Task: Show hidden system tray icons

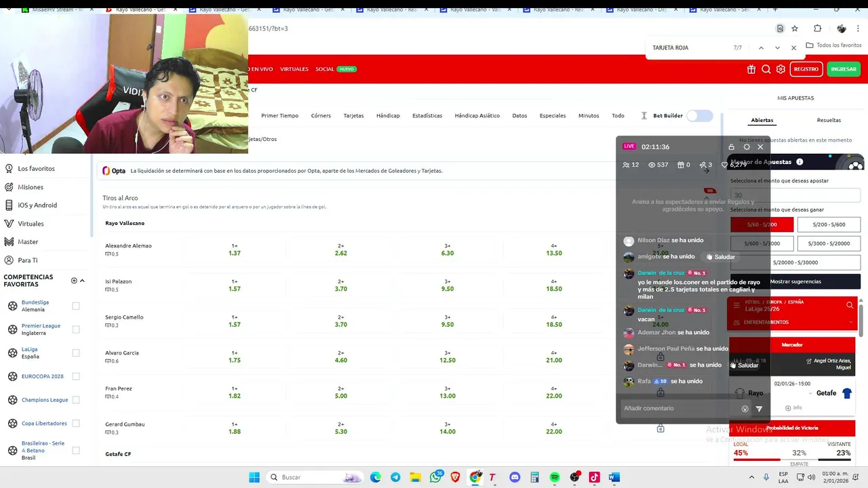Action: [x=751, y=477]
